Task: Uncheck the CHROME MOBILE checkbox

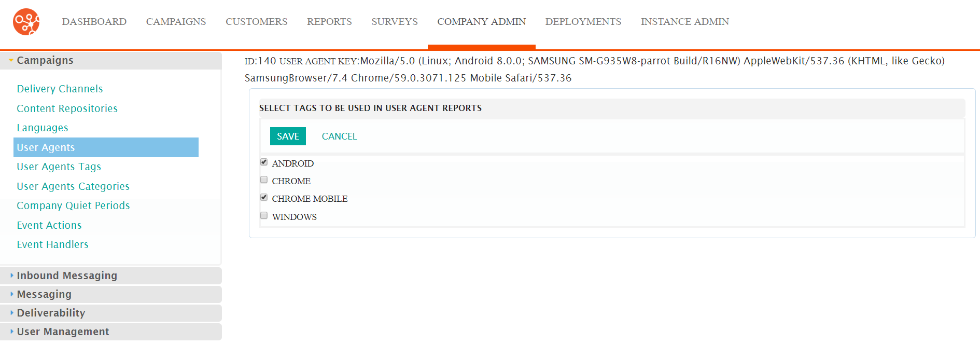Action: point(264,198)
